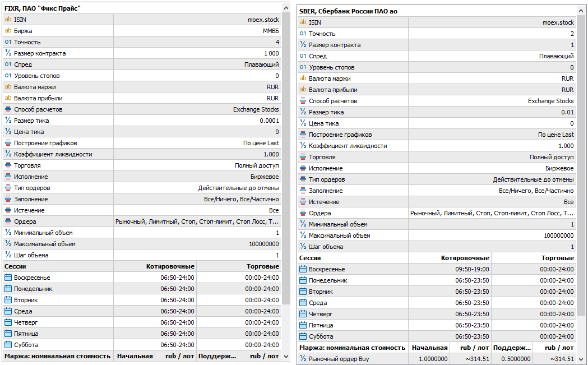Click Биржевое value in FIXR panel
Screen dimensions: 588x365
[x=265, y=177]
